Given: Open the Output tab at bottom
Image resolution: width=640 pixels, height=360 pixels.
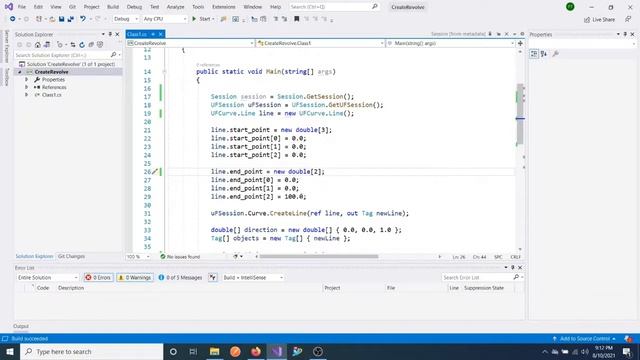Looking at the screenshot, I should coord(21,326).
